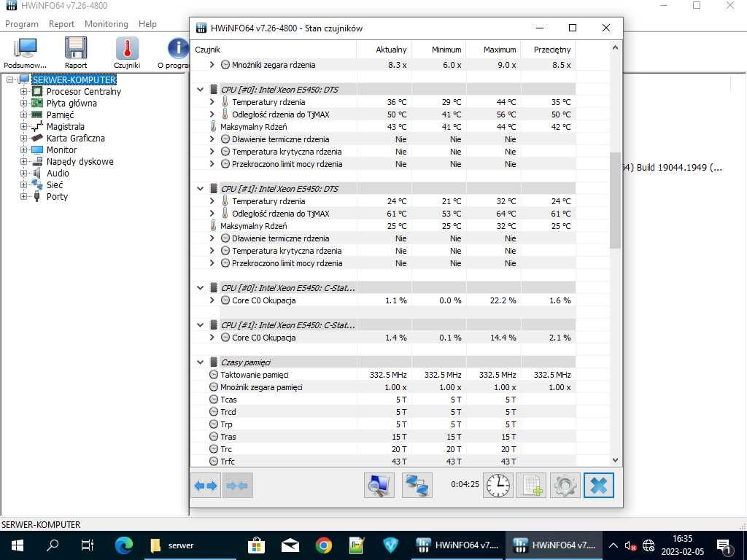Launch Microsoft Edge from taskbar

tap(123, 545)
